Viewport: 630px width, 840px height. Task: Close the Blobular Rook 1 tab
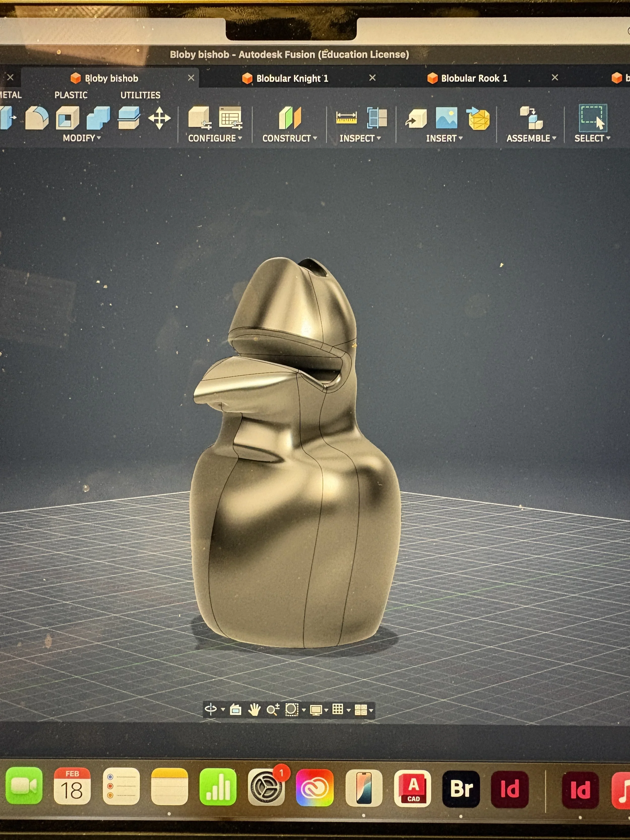[555, 78]
